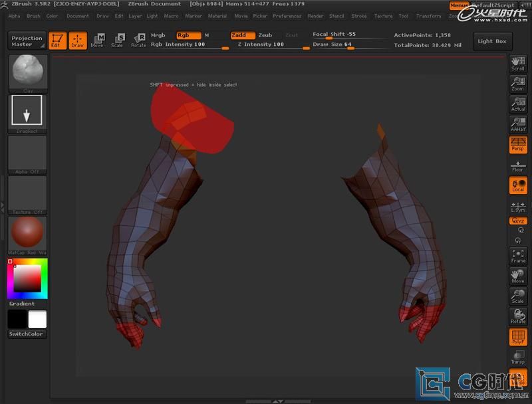The width and height of the screenshot is (532, 404).
Task: Click the ActivePoints: 1,358 readout
Action: (422, 35)
